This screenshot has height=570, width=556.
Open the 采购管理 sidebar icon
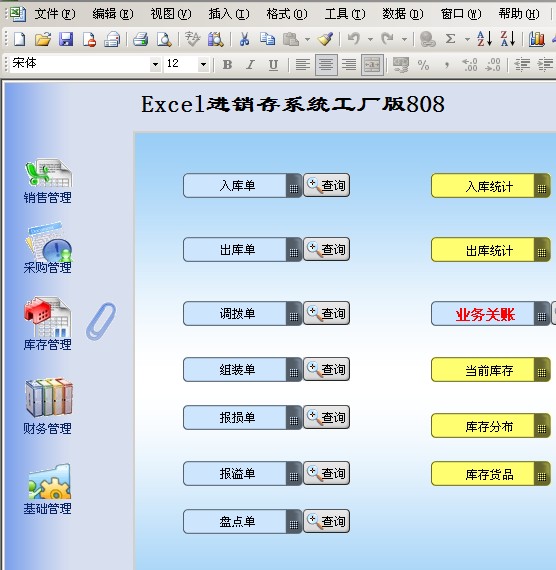tap(48, 248)
